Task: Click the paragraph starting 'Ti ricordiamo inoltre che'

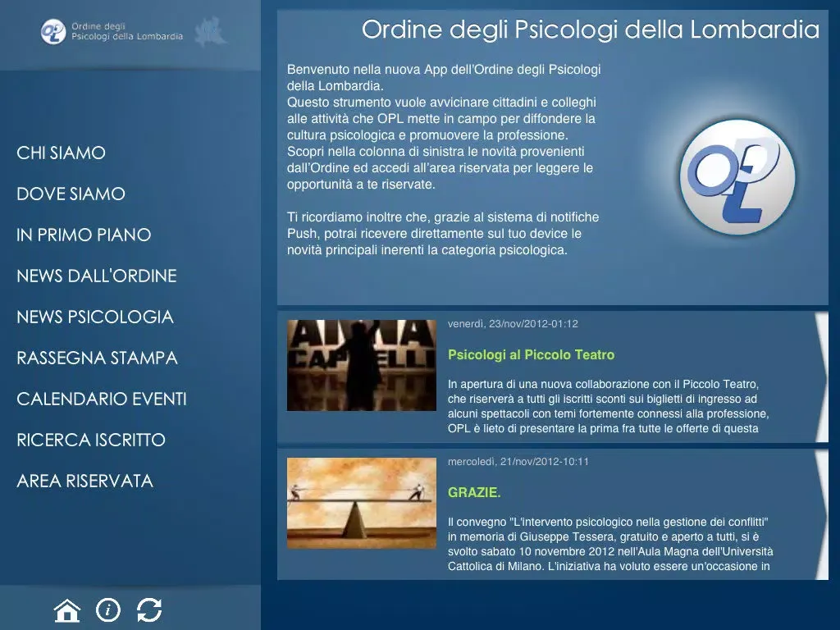Action: tap(443, 234)
